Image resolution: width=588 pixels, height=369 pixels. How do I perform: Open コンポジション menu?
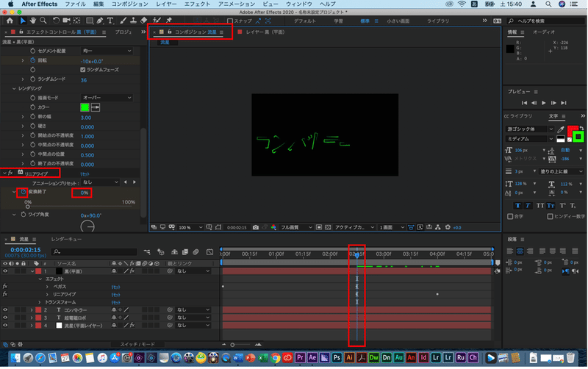130,4
